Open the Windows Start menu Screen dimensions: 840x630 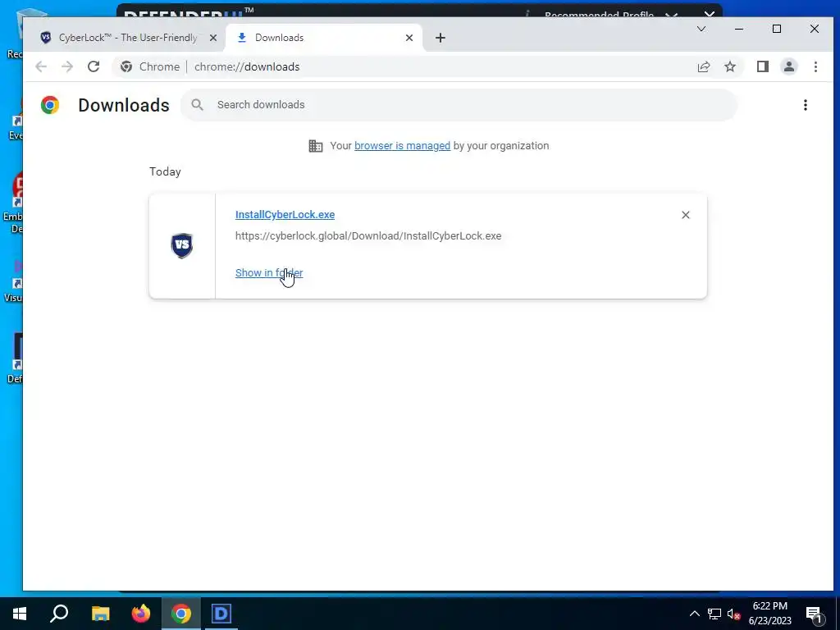(x=20, y=614)
